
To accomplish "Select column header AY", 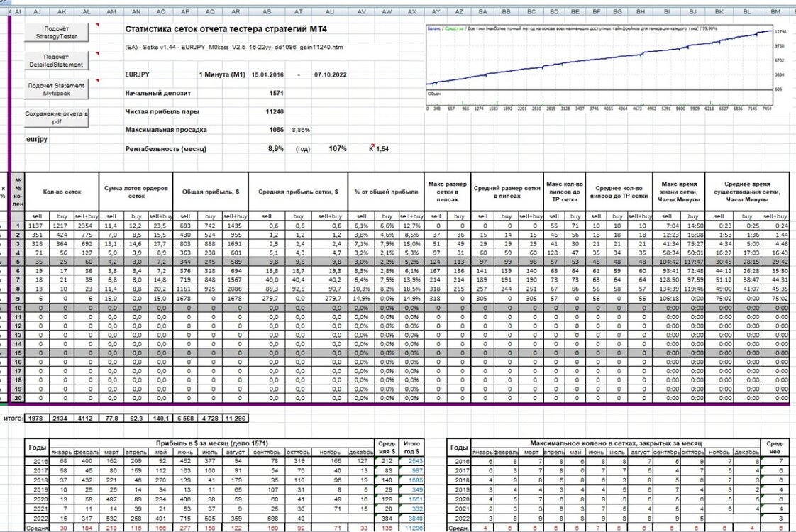I will [x=436, y=11].
